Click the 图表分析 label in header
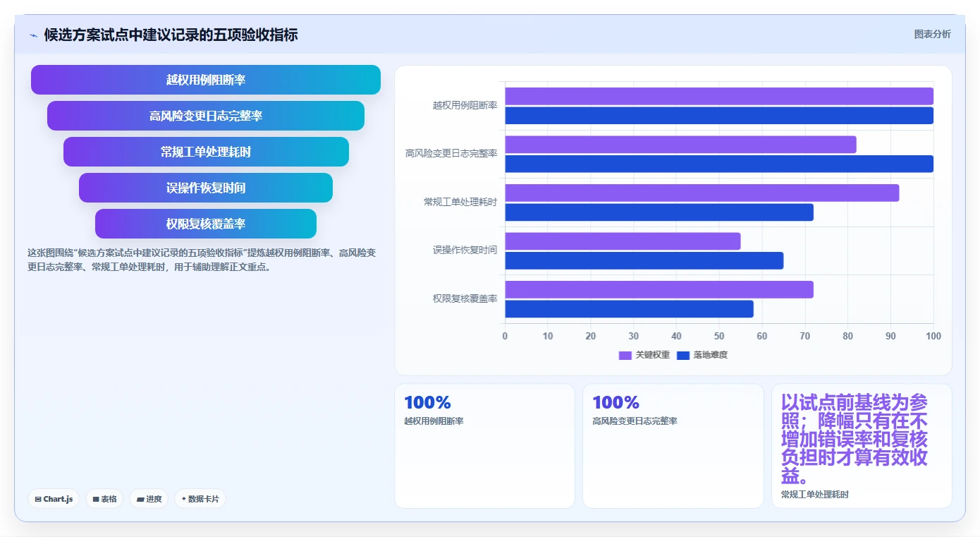This screenshot has width=980, height=537. [932, 34]
